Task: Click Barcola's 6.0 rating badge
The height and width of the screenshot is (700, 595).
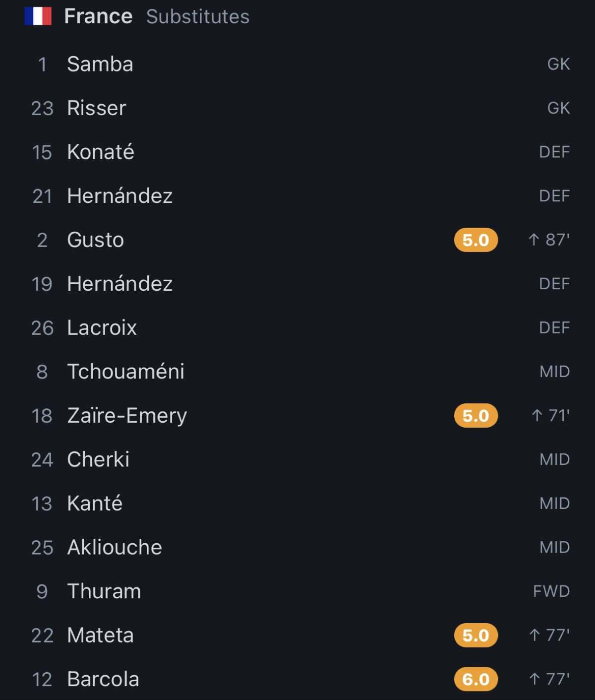Action: tap(476, 679)
